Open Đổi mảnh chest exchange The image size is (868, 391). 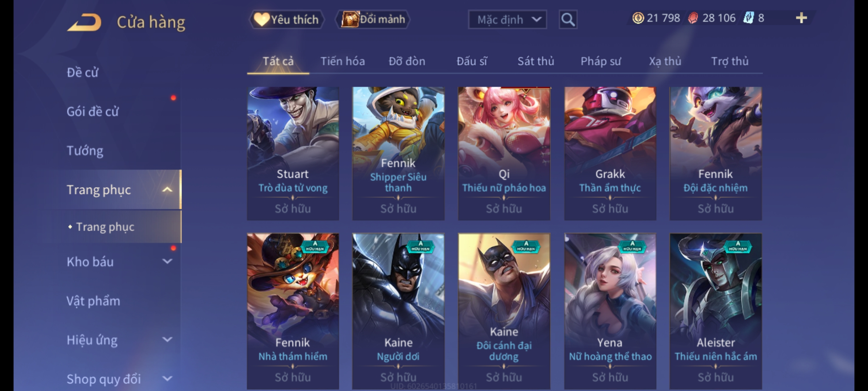(x=373, y=20)
